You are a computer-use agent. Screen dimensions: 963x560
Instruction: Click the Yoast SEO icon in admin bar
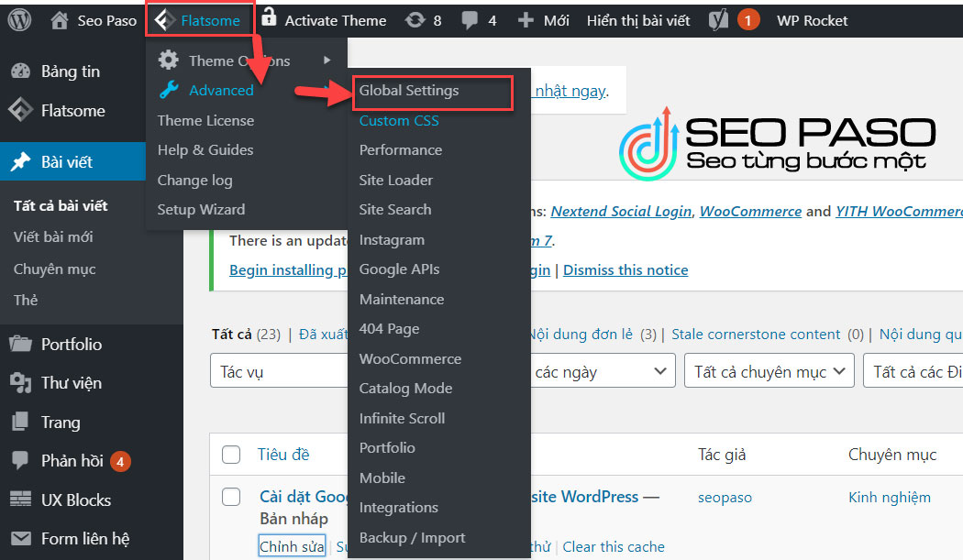(x=718, y=20)
